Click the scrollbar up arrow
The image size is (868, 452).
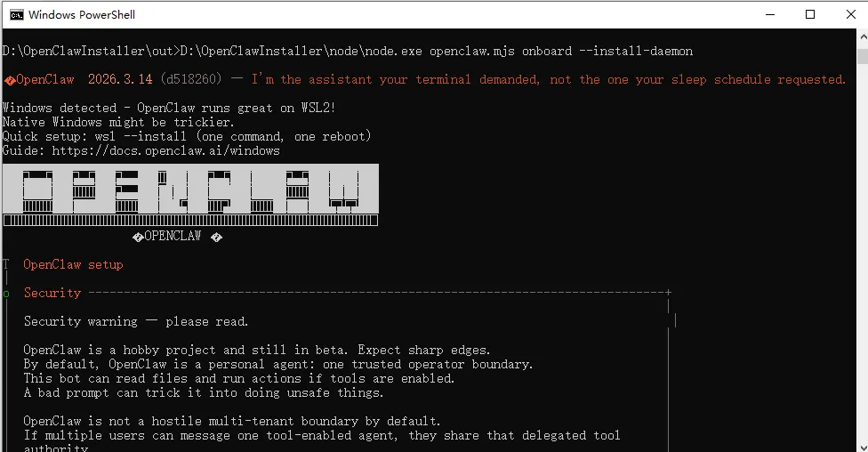point(863,36)
